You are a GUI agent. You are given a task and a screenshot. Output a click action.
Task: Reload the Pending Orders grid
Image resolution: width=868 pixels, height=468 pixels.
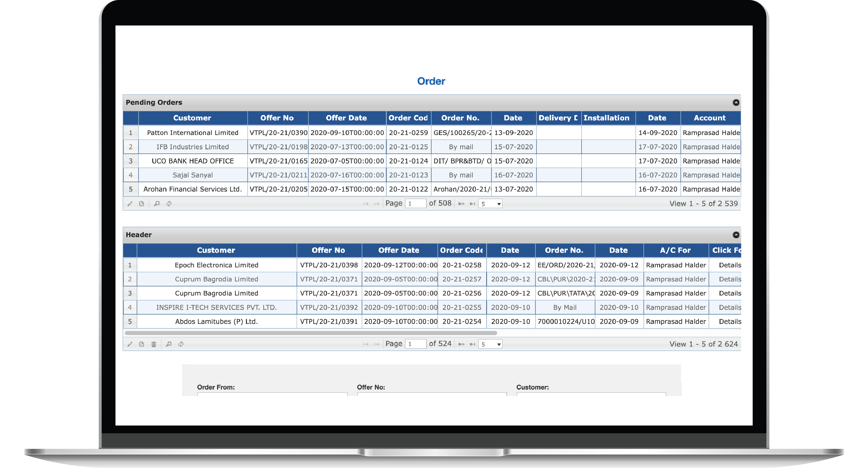(169, 204)
